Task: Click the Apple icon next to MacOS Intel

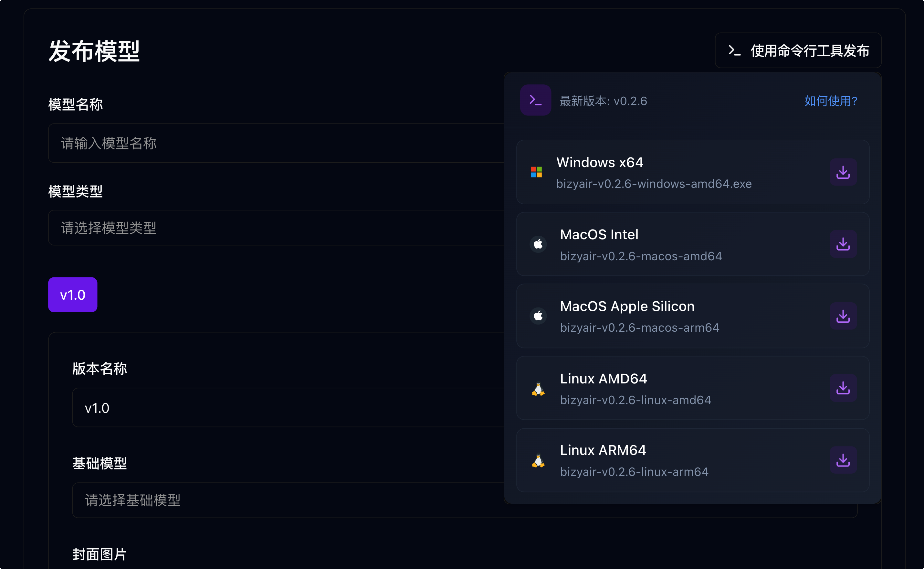Action: click(538, 244)
